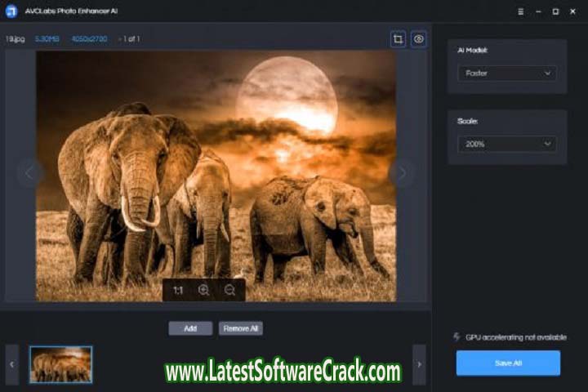Toggle the eye preview icon
Viewport: 588px width, 392px height.
pyautogui.click(x=419, y=39)
